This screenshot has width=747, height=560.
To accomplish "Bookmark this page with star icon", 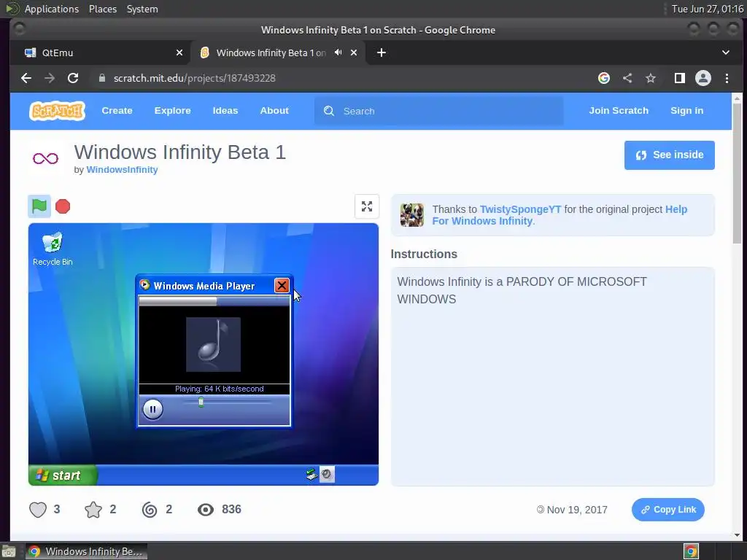I will pyautogui.click(x=651, y=78).
